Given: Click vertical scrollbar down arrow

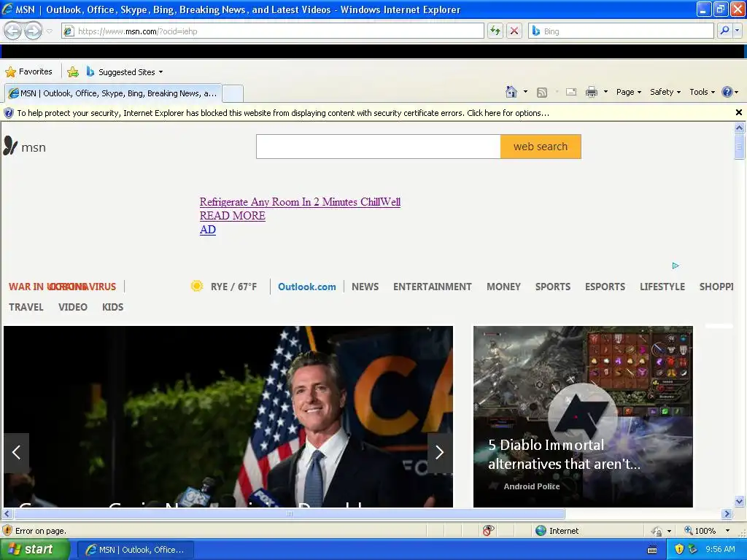Looking at the screenshot, I should point(740,501).
